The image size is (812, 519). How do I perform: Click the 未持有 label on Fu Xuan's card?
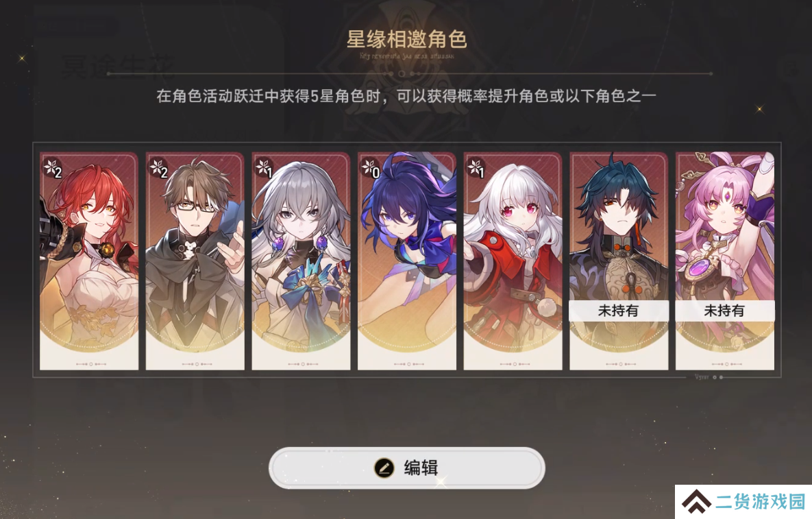(725, 311)
